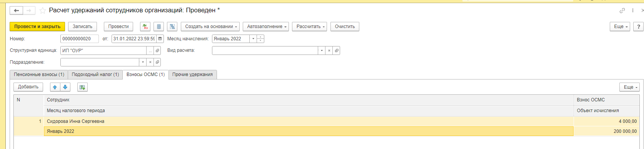Open the Вид расчета dropdown list

(322, 50)
